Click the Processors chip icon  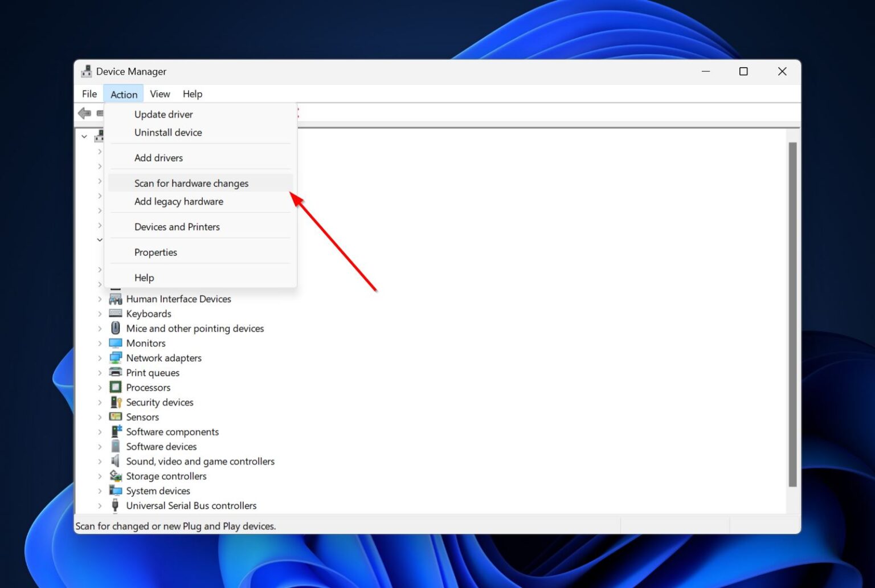116,387
